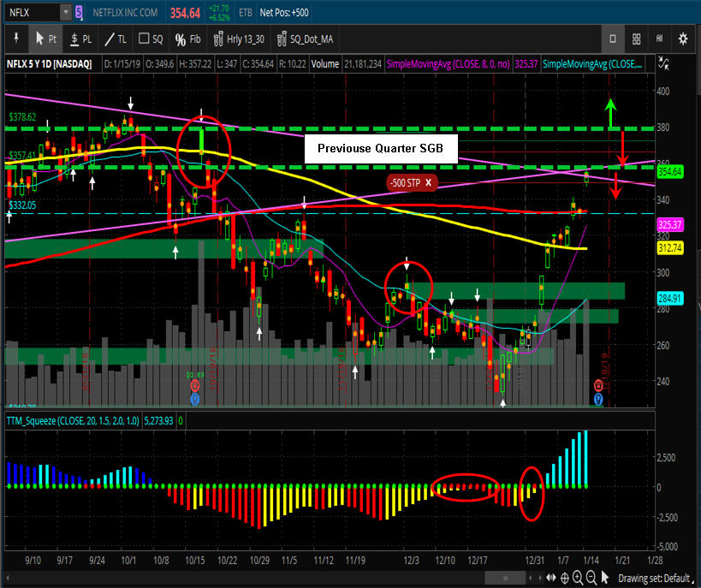The image size is (701, 588).
Task: Open the NFLX symbol dropdown
Action: [66, 12]
